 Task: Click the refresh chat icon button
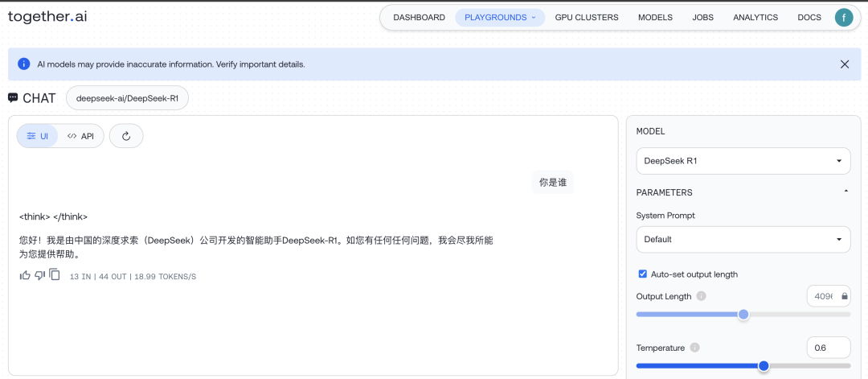126,136
